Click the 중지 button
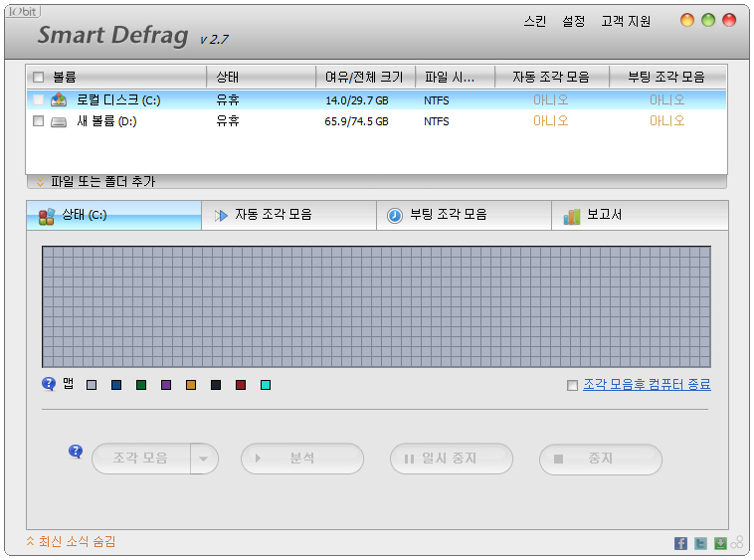This screenshot has height=560, width=754. point(601,460)
